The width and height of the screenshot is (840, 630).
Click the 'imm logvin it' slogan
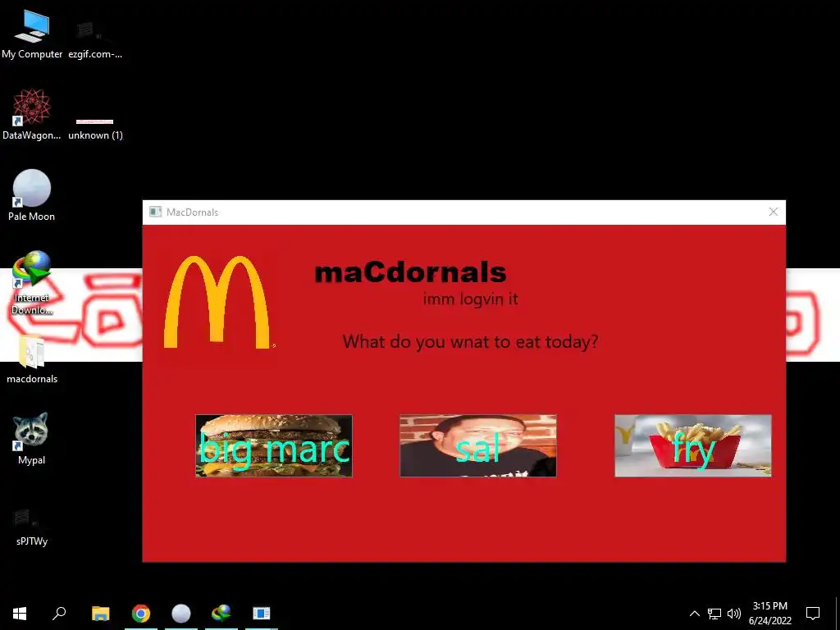point(470,299)
